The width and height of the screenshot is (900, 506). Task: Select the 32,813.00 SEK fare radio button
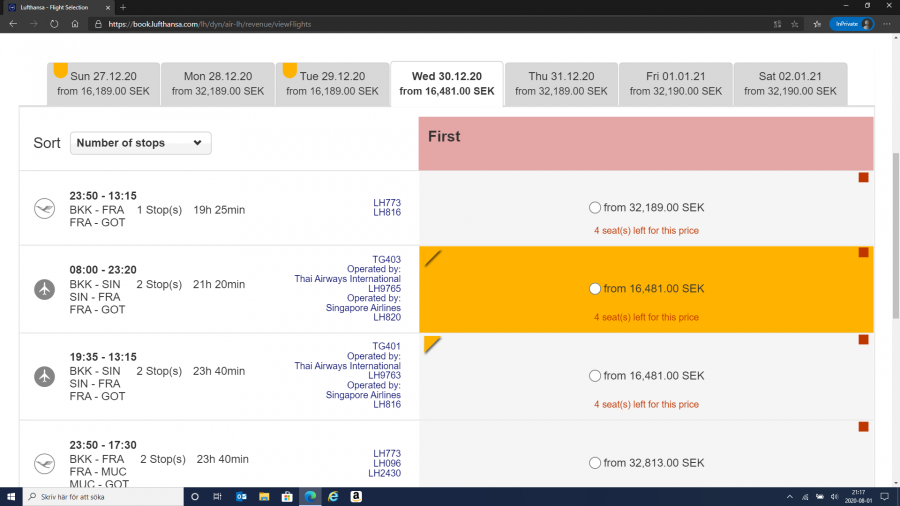click(x=595, y=463)
